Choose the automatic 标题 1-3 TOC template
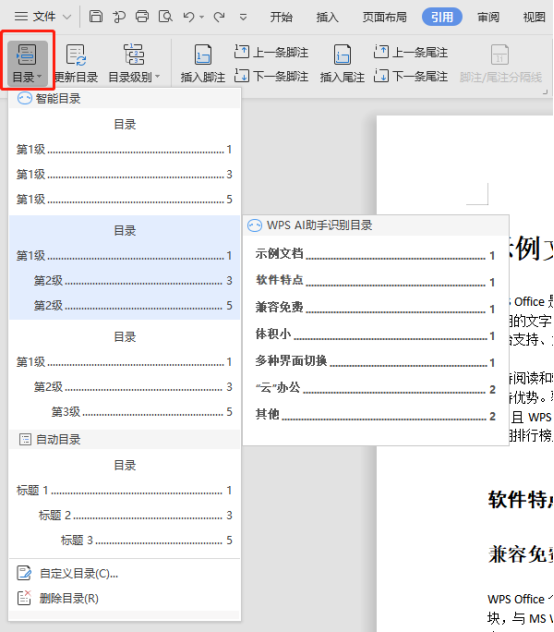This screenshot has width=554, height=632. point(124,502)
